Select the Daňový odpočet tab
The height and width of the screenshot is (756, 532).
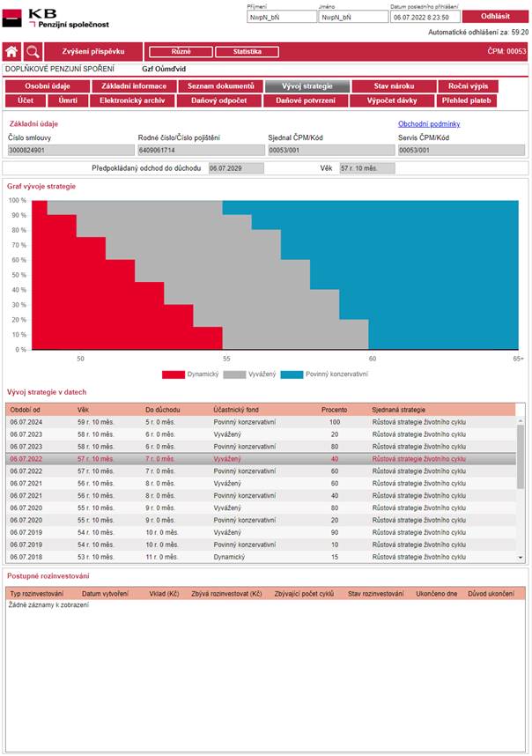tap(220, 101)
